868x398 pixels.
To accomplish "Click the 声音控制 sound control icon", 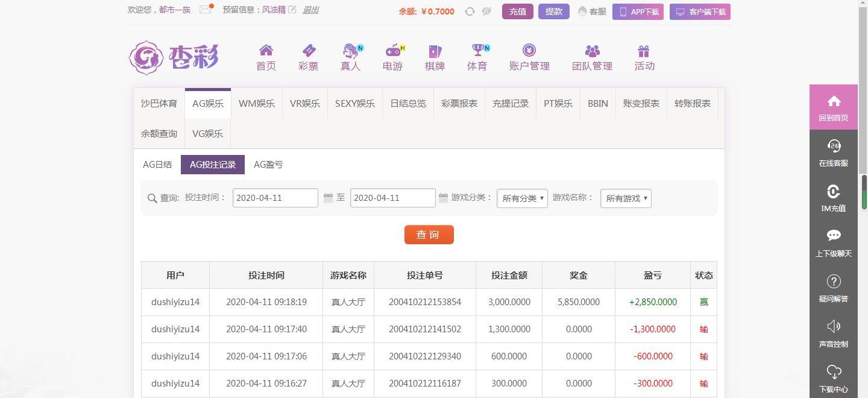I will 834,332.
